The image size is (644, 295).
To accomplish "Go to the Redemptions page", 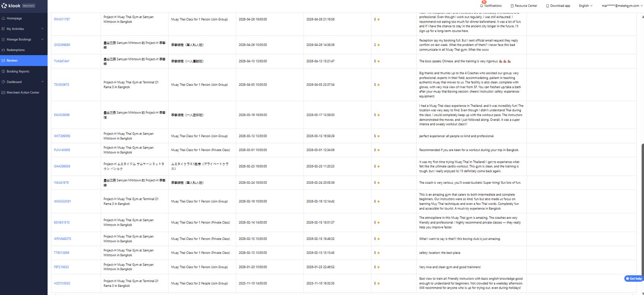I will pyautogui.click(x=24, y=50).
